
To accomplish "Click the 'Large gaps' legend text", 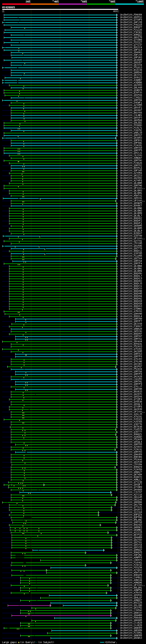I will (x=10, y=642).
